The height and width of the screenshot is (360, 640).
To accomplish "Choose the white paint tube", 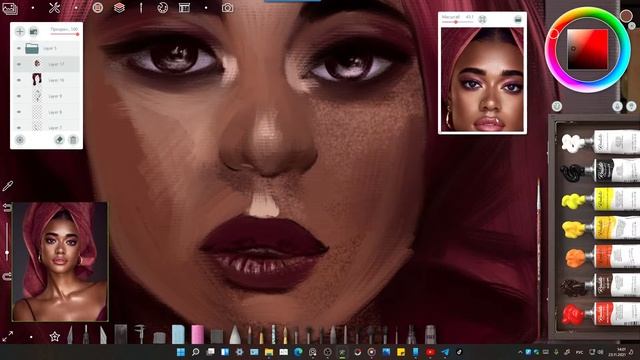I will [601, 142].
